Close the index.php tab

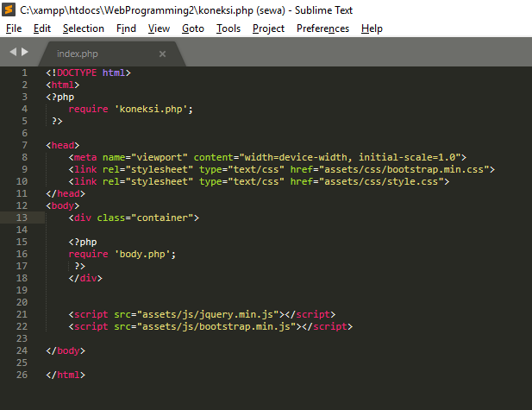click(162, 54)
